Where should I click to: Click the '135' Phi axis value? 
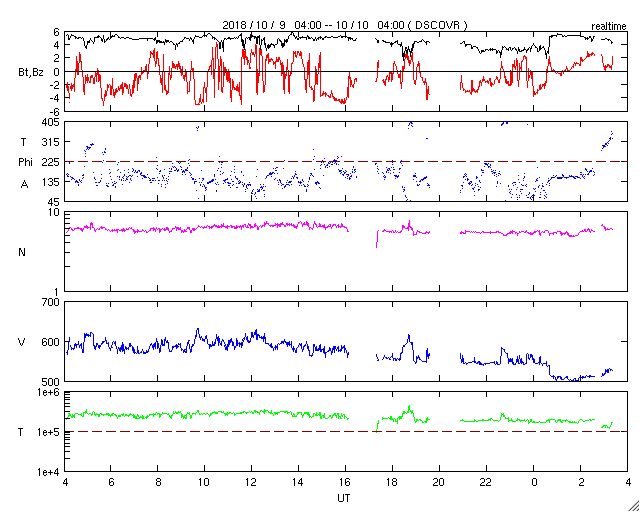click(x=51, y=182)
